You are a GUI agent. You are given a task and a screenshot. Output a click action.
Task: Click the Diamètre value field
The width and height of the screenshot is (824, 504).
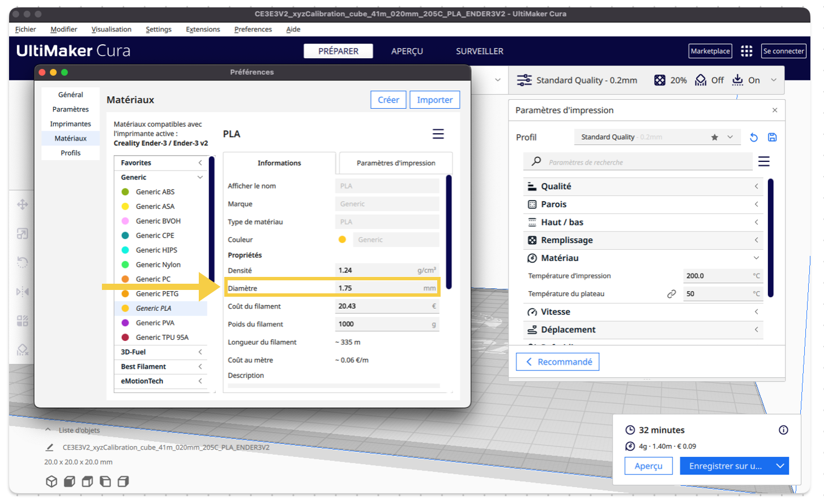point(387,288)
